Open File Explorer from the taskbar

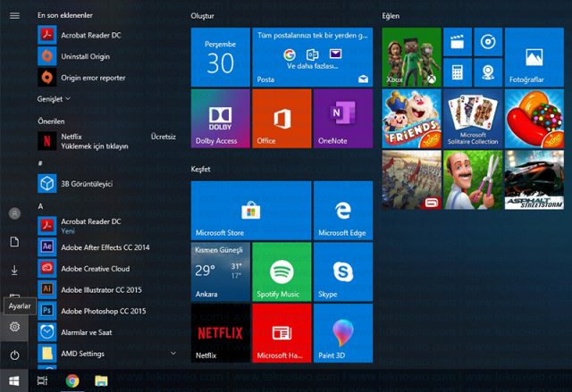[101, 381]
